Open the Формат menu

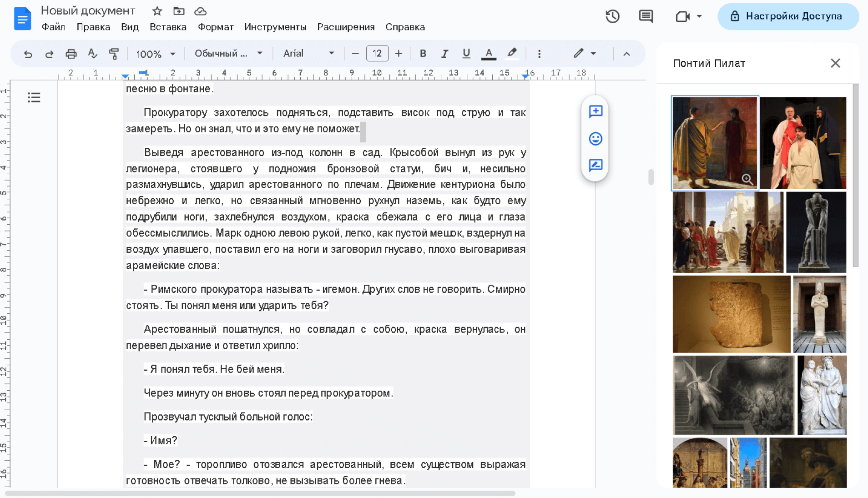(x=216, y=27)
